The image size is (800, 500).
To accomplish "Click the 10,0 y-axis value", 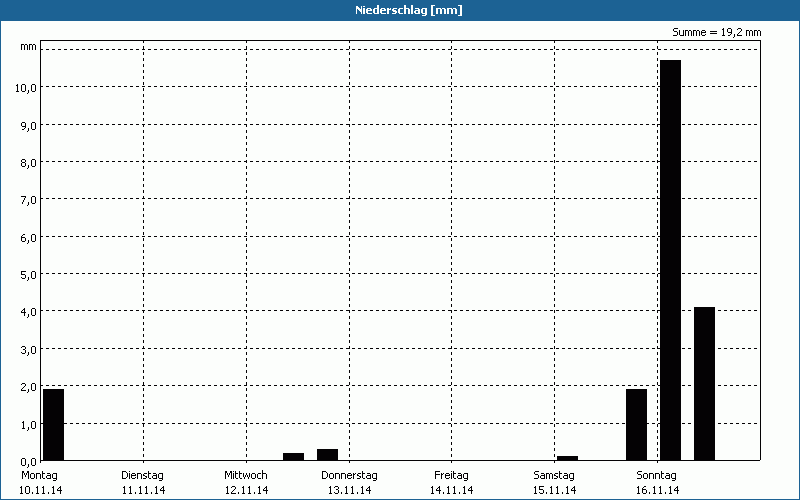I will tap(26, 88).
